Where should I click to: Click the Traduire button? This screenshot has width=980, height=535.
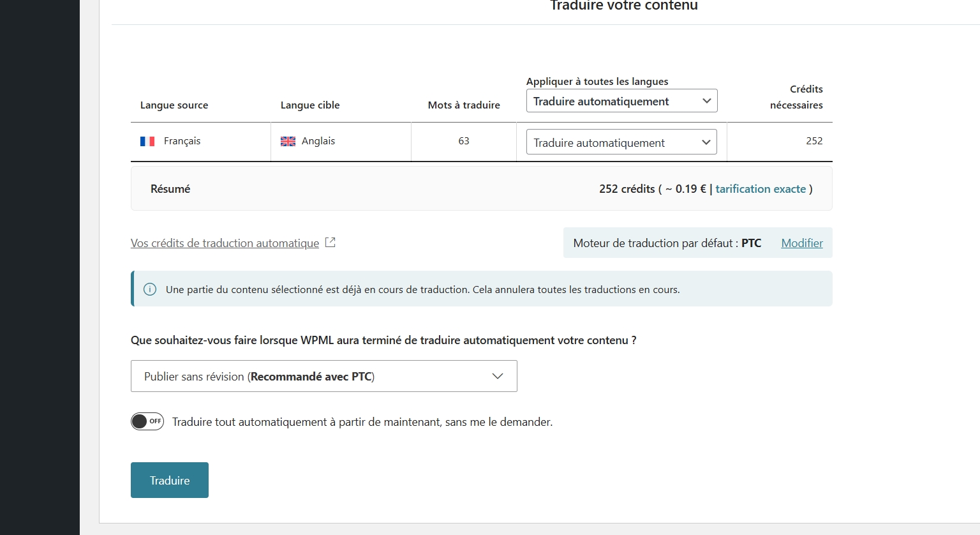tap(170, 480)
